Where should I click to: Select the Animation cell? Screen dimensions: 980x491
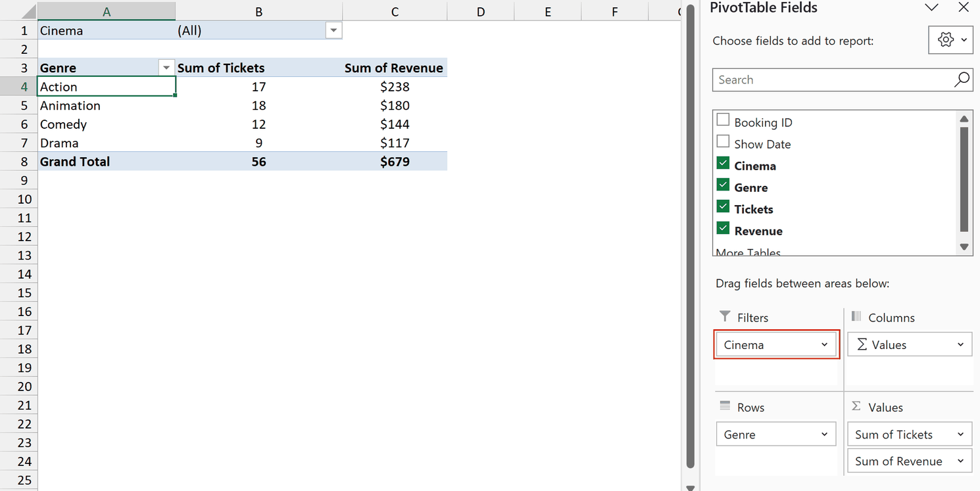(107, 106)
